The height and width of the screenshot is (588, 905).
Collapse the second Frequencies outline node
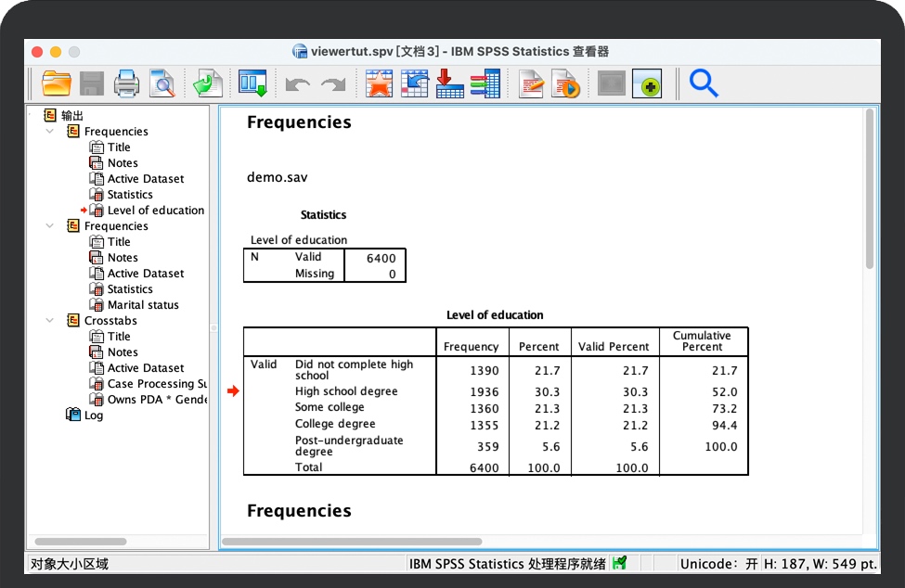click(50, 226)
